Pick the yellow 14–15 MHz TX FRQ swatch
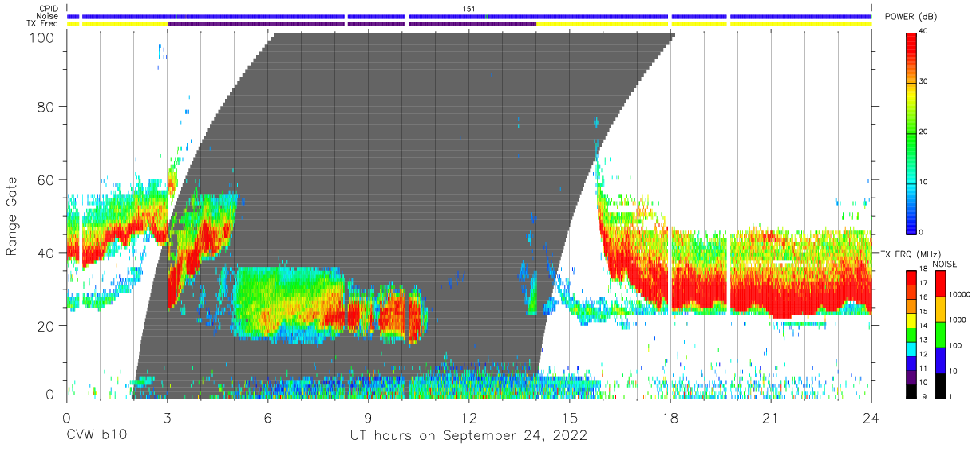This screenshot has width=980, height=452. (911, 320)
